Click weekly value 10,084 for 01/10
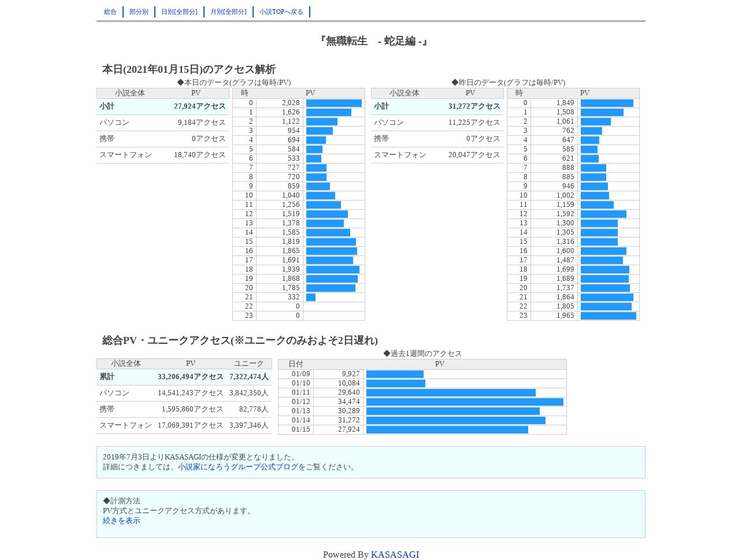This screenshot has height=560, width=742. (349, 383)
